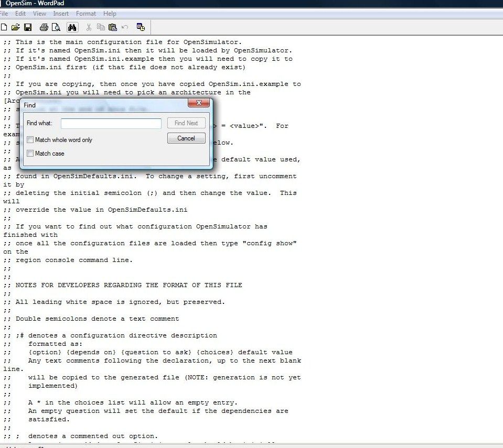The image size is (503, 448).
Task: Cancel the Find dialog
Action: [186, 138]
